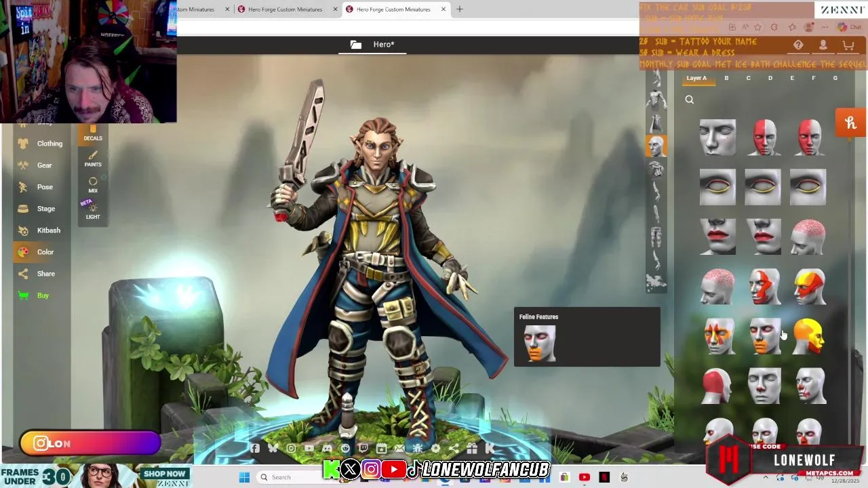Click the Instagram footer icon
The image size is (868, 488).
tap(291, 448)
